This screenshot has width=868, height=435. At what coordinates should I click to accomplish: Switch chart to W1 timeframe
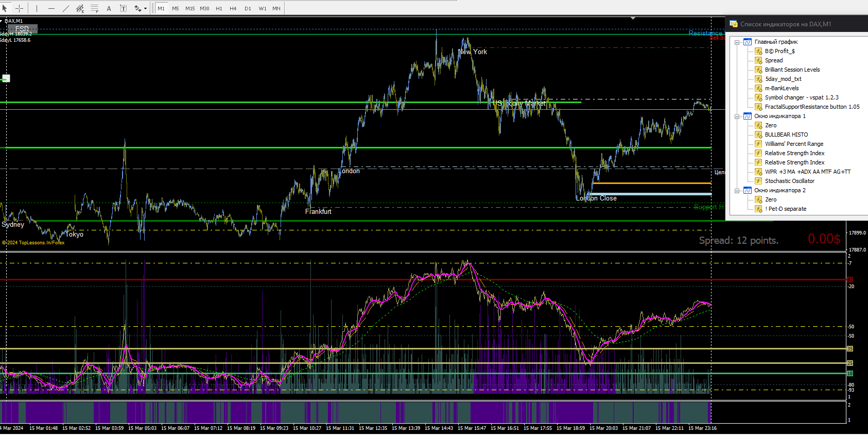[263, 8]
